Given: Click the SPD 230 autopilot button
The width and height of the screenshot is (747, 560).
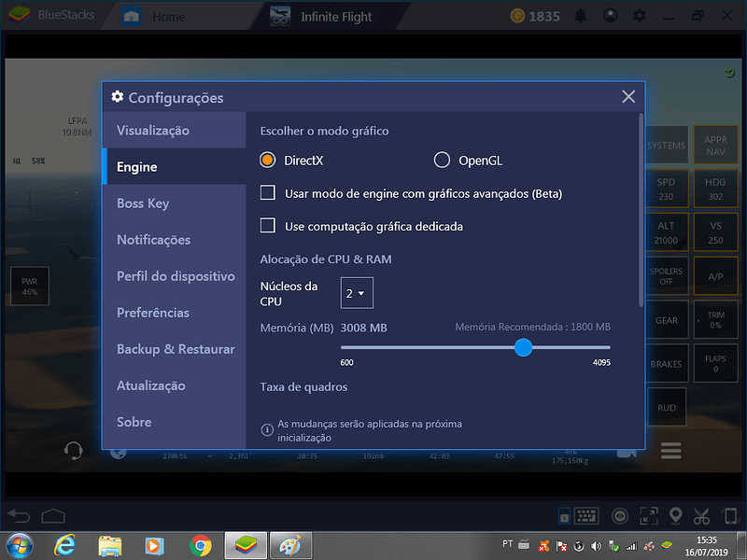Looking at the screenshot, I should (x=667, y=189).
